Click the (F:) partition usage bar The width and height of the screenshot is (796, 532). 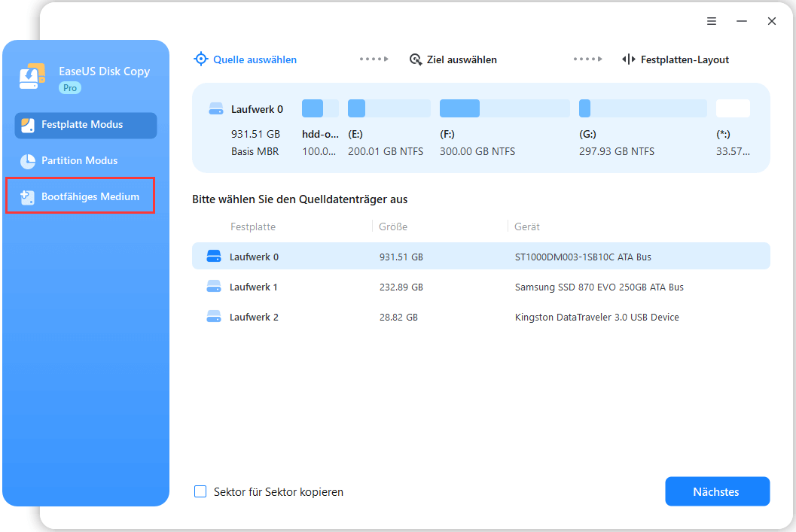(x=505, y=108)
